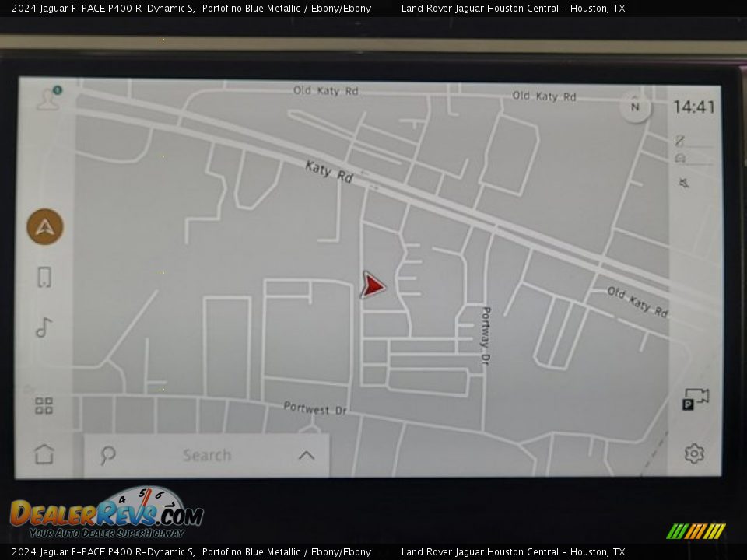Screen dimensions: 747x560
Task: Tap the Portwest Dr street label
Action: 315,408
